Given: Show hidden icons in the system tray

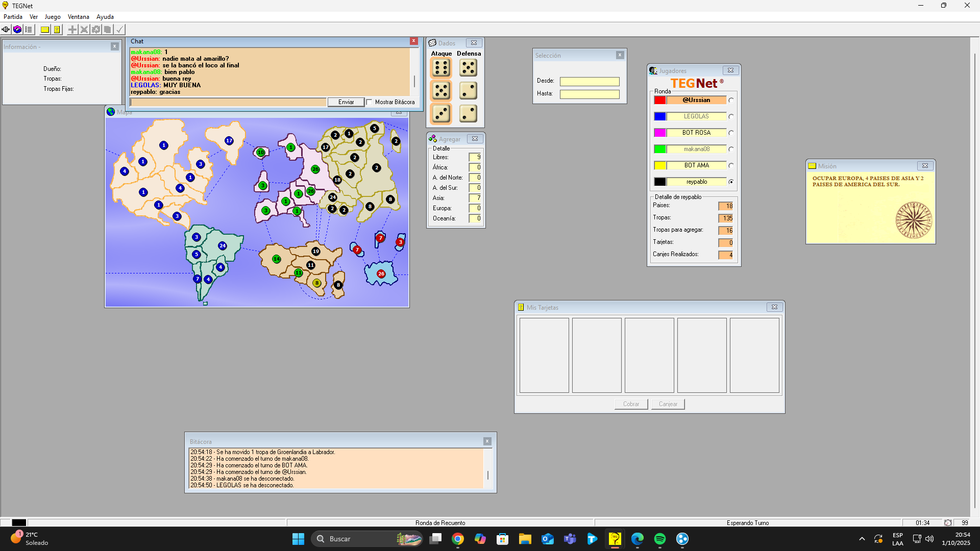Looking at the screenshot, I should coord(862,539).
